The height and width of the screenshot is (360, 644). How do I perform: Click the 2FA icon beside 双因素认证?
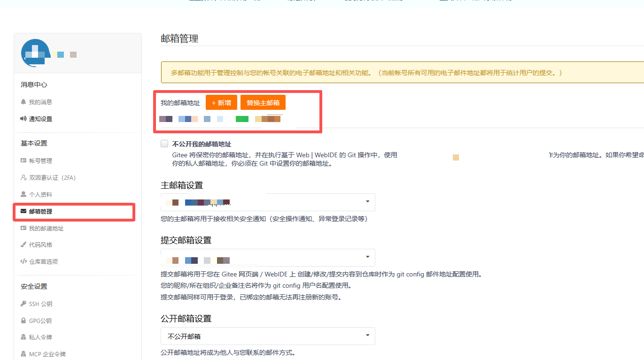click(23, 177)
